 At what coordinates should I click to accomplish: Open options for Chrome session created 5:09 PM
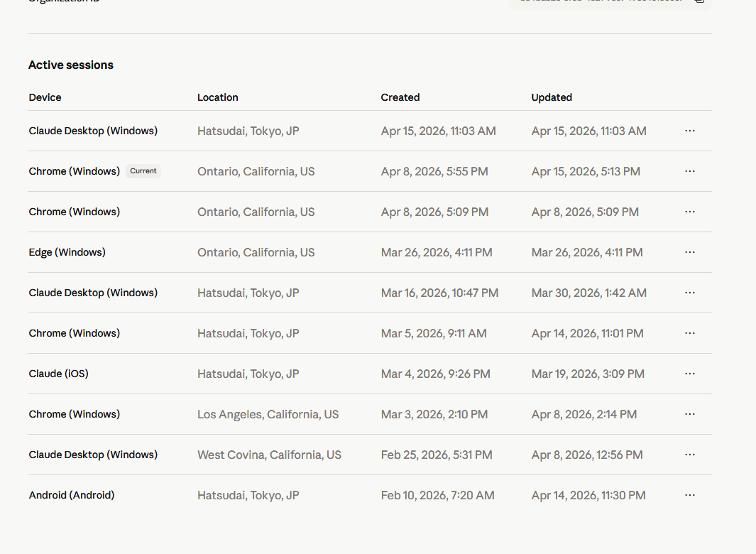(x=690, y=212)
